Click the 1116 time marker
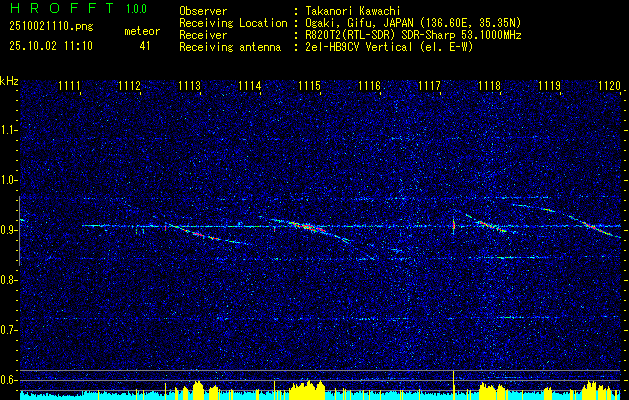629x400 pixels. click(x=369, y=86)
